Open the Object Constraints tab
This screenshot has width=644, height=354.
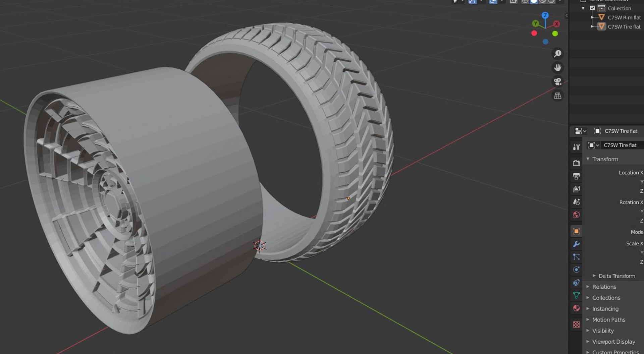point(576,282)
